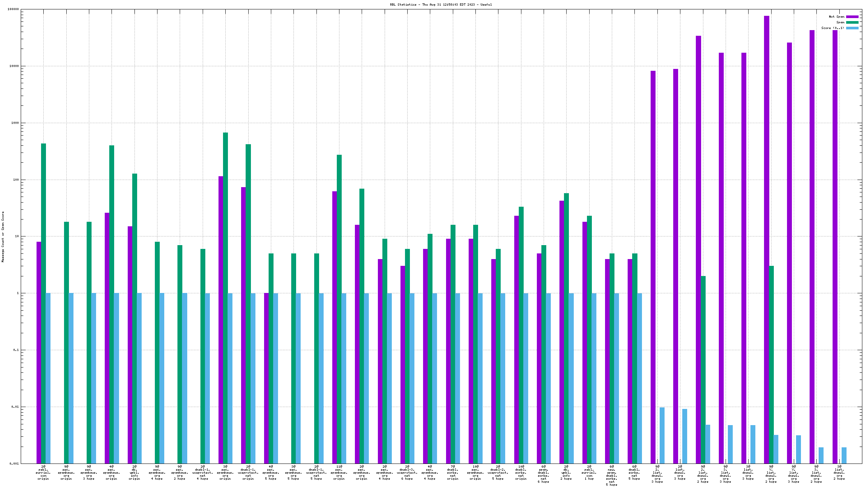The height and width of the screenshot is (488, 868).
Task: Click the 1000 y-axis tick label
Action: [15, 123]
